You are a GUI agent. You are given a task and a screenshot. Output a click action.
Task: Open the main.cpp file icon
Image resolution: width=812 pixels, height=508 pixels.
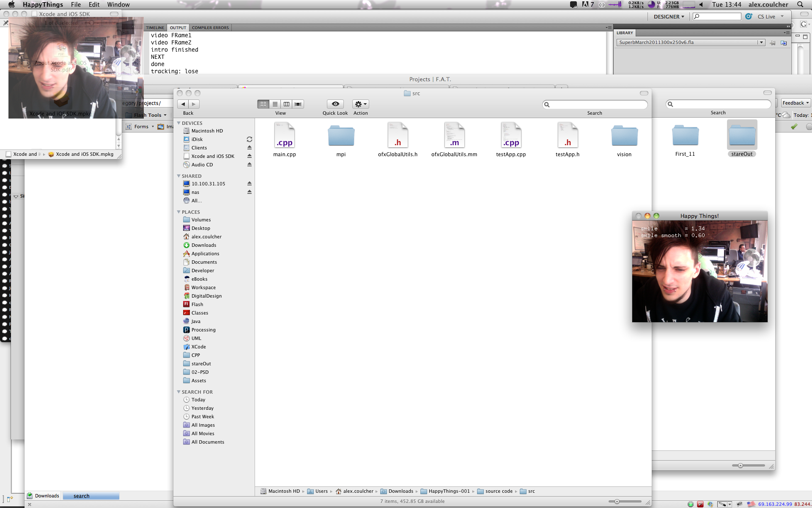[x=285, y=135]
